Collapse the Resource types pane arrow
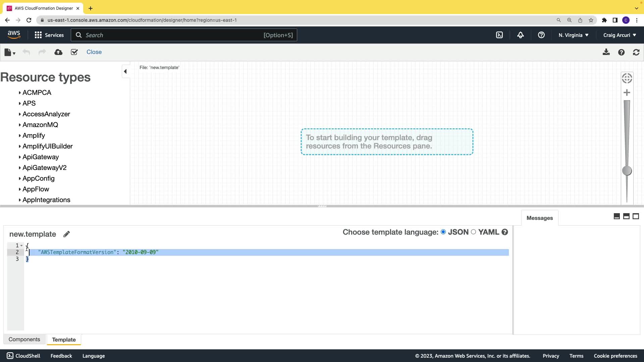This screenshot has height=362, width=644. point(125,71)
